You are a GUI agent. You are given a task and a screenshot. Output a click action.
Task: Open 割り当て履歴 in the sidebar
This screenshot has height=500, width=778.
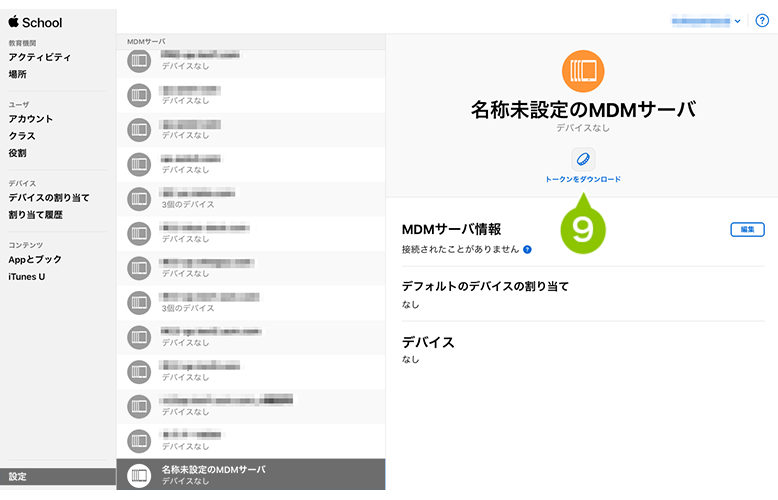(x=36, y=215)
